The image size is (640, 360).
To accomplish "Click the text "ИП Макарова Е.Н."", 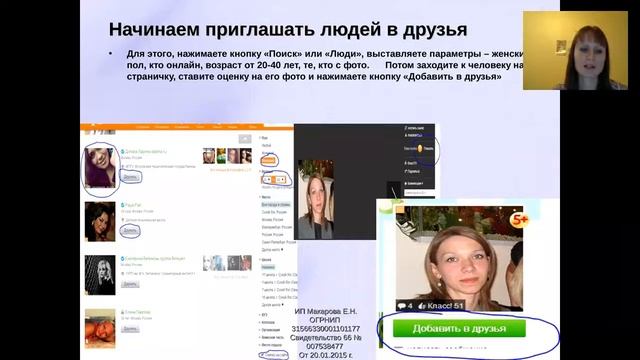I will click(x=326, y=311).
